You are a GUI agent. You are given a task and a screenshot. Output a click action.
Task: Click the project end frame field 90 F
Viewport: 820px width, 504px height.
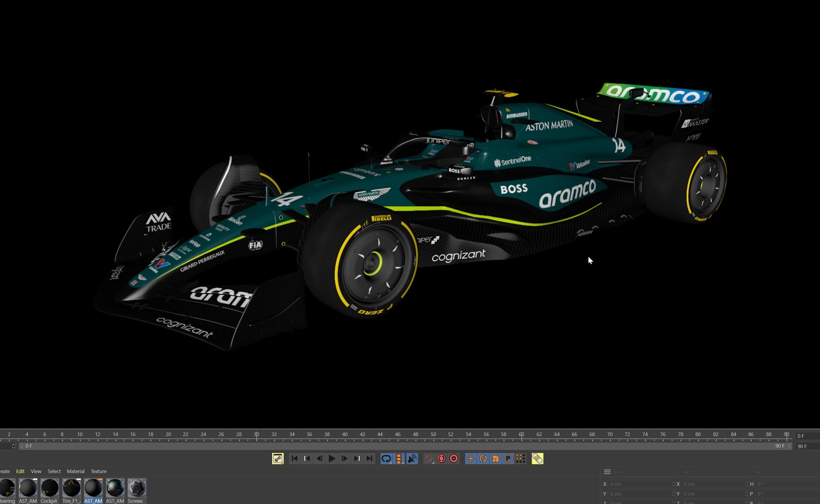coord(807,446)
